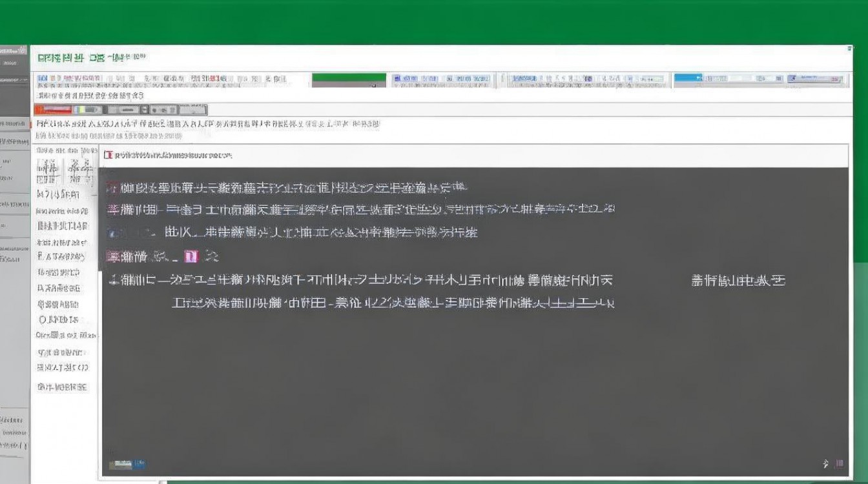The width and height of the screenshot is (868, 484).
Task: Click the red warning icon in the dialog title bar
Action: point(110,155)
